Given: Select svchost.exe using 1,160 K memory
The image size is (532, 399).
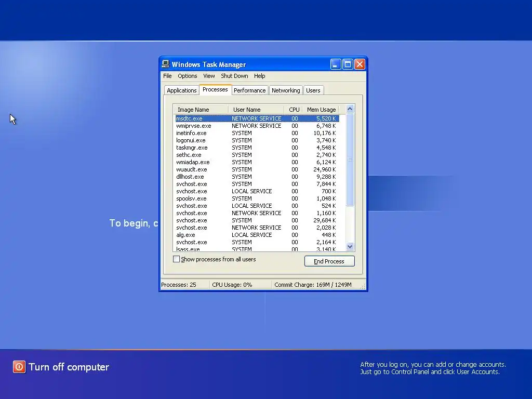Looking at the screenshot, I should pos(257,213).
